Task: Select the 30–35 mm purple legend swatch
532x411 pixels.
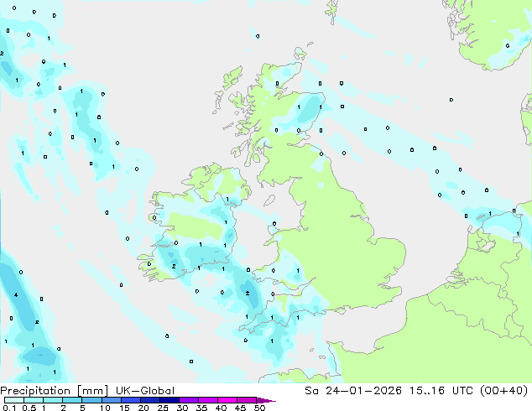Action: click(x=188, y=400)
